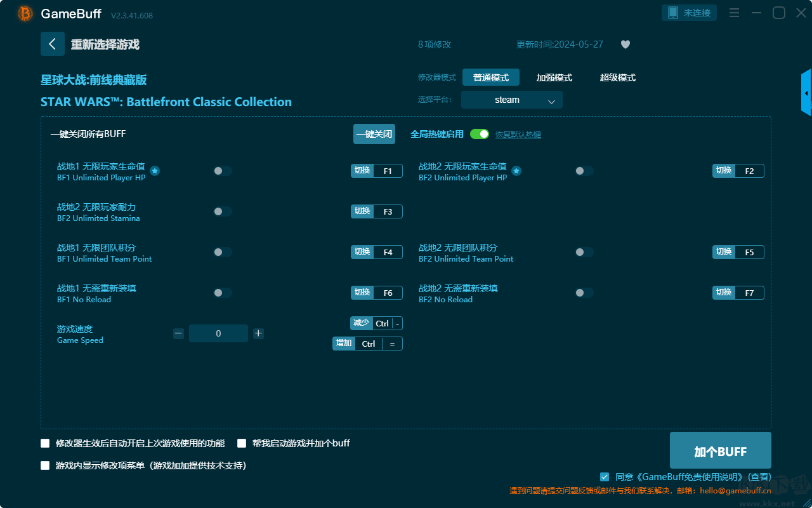Click the F6 hotkey field
The width and height of the screenshot is (812, 508).
point(388,293)
